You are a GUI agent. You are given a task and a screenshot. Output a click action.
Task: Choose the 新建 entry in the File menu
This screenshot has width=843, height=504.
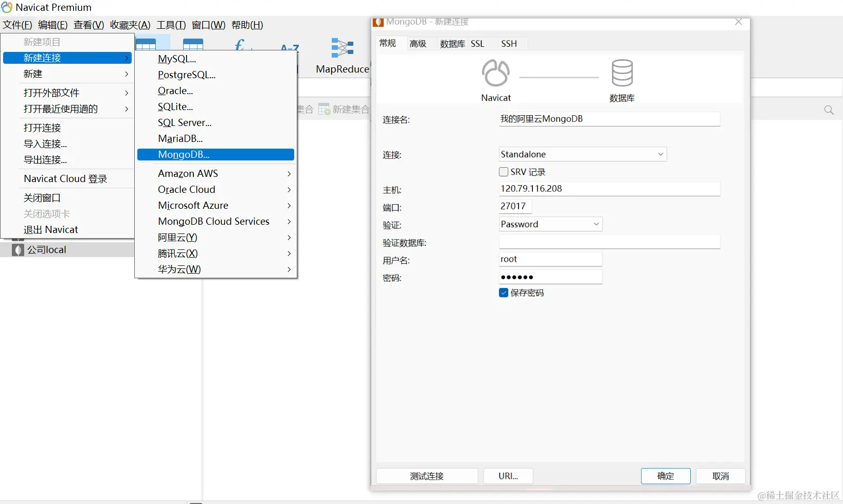[x=67, y=74]
